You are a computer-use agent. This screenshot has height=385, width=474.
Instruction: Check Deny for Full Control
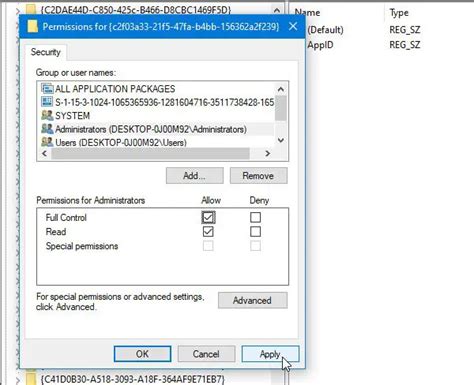coord(255,217)
